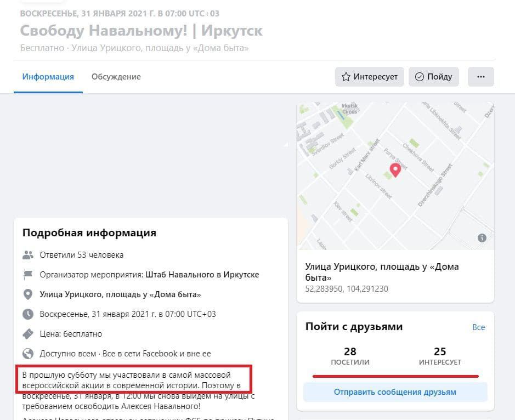Image resolution: width=515 pixels, height=420 pixels.
Task: Click the Подробная информация heading
Action: point(89,233)
